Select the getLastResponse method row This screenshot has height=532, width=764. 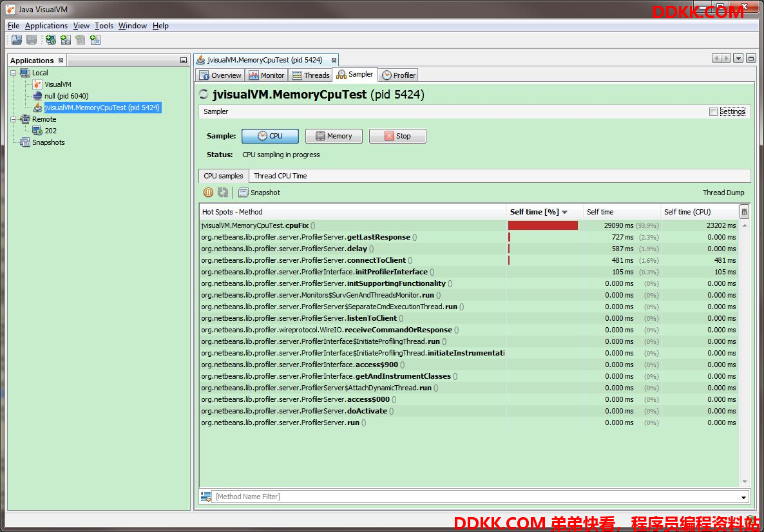pos(469,237)
